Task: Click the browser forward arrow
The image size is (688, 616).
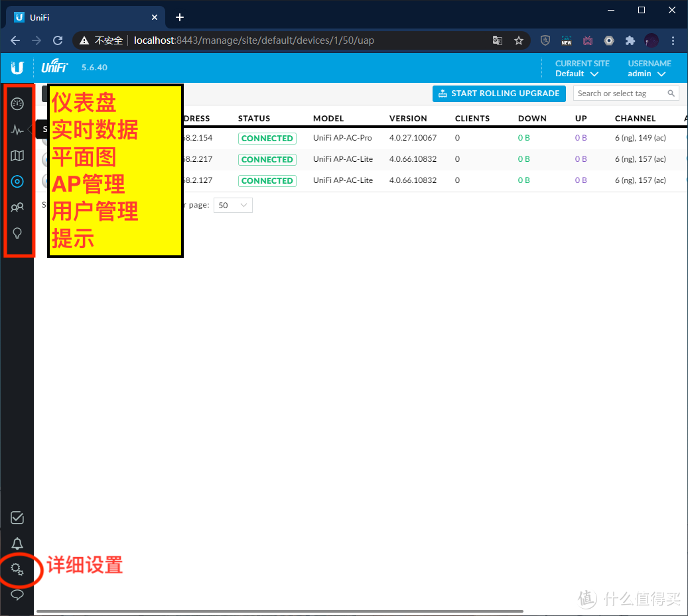Action: click(36, 40)
